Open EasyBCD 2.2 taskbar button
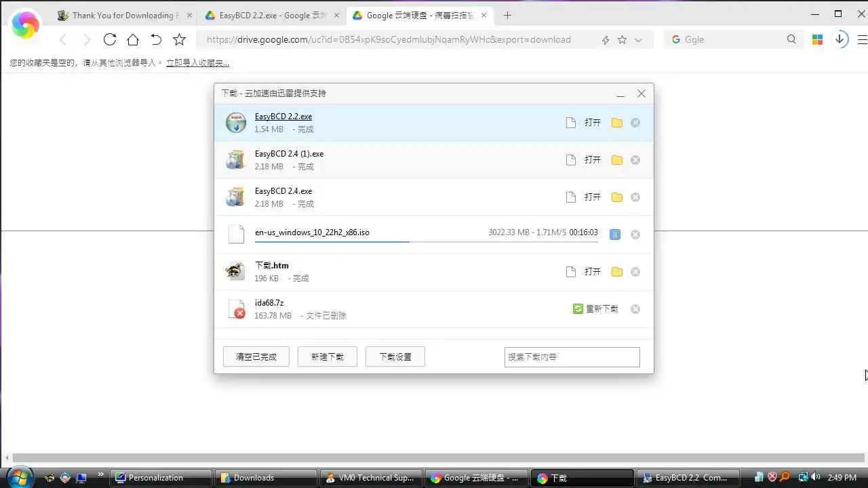The height and width of the screenshot is (488, 868). point(688,478)
